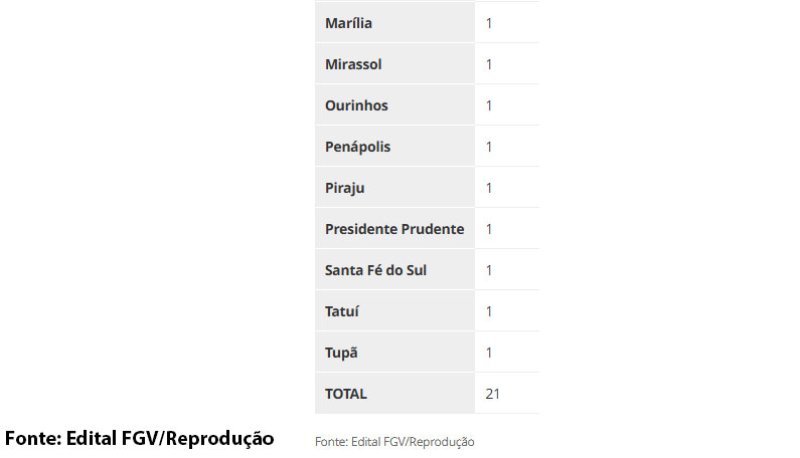This screenshot has height=458, width=800.
Task: Click the value 1 next to Mirassol
Action: [489, 64]
